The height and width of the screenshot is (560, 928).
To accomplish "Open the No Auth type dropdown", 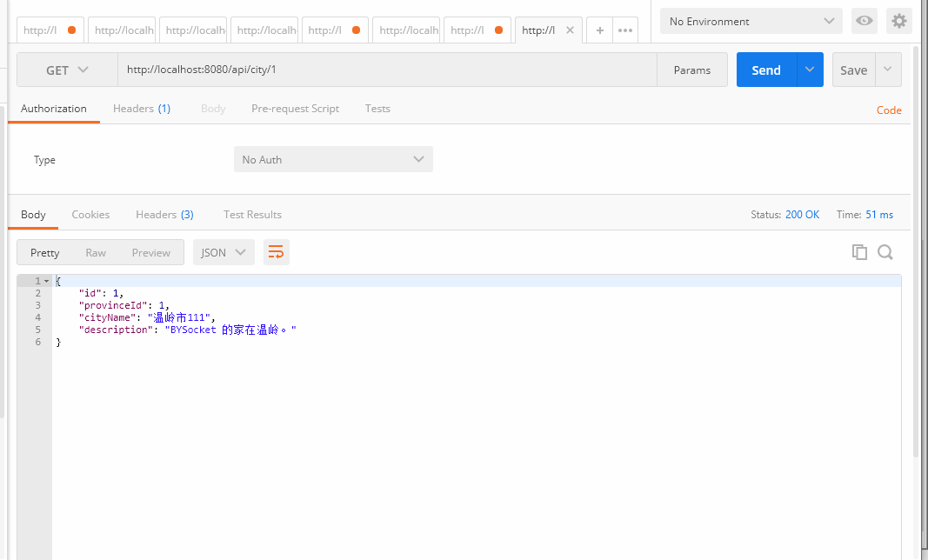I will pyautogui.click(x=333, y=159).
